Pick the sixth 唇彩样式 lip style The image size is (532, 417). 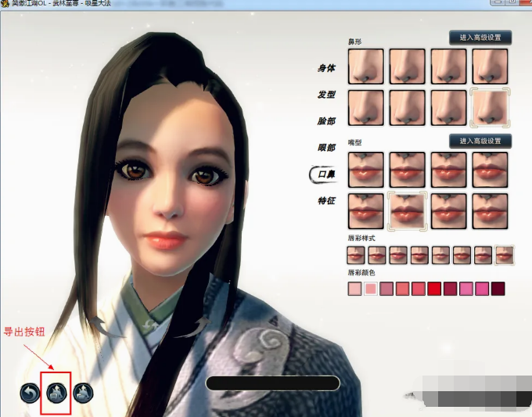(462, 255)
